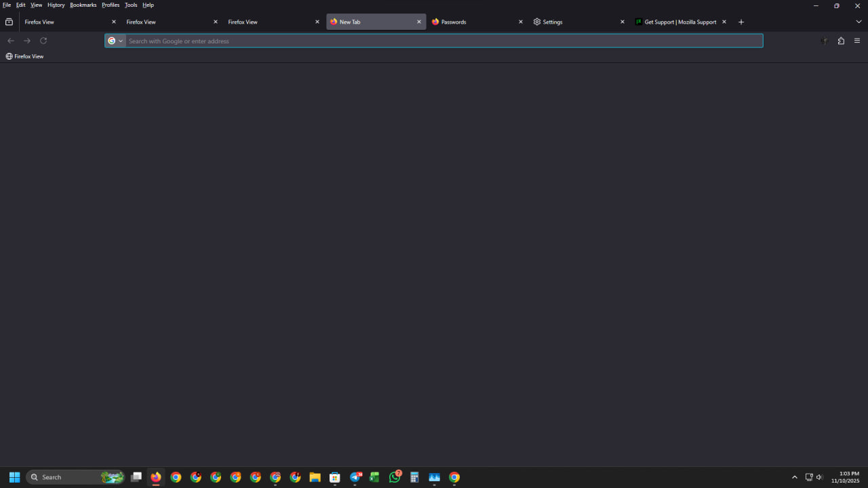Viewport: 868px width, 488px height.
Task: Click the Extensions puzzle-piece icon
Action: (x=841, y=41)
